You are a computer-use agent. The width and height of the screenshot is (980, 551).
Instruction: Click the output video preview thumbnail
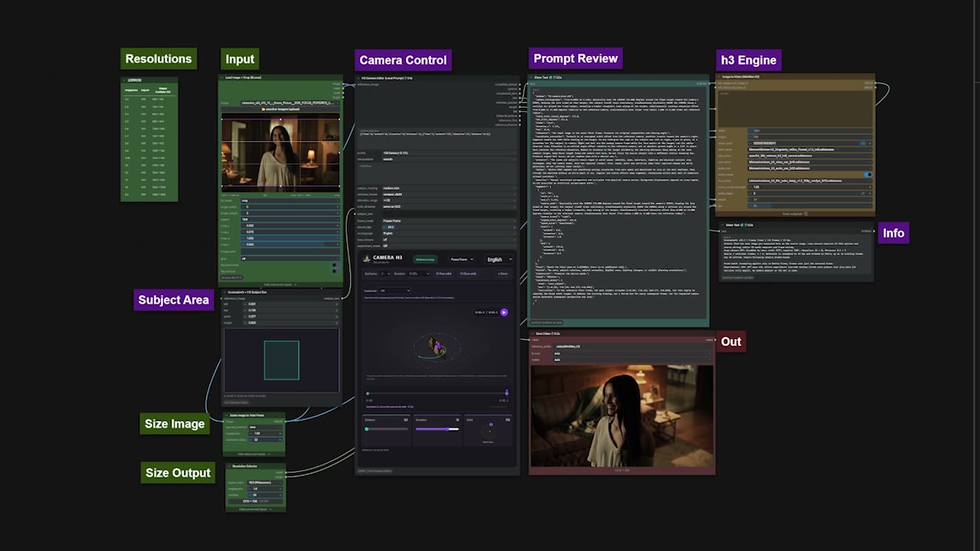pyautogui.click(x=622, y=416)
